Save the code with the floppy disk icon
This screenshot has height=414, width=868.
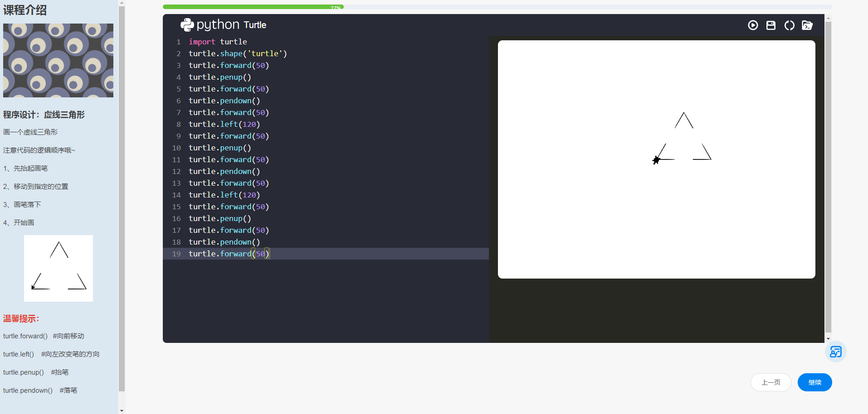[771, 25]
